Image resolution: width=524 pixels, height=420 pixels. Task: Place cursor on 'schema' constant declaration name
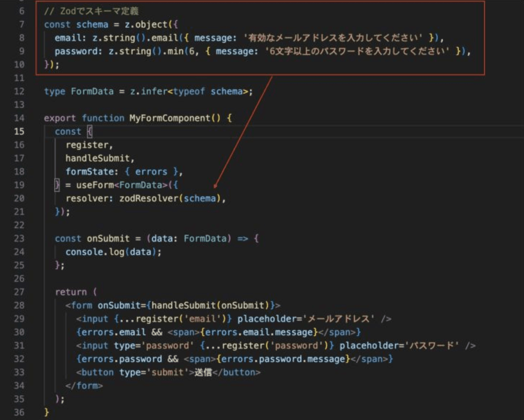[x=92, y=24]
